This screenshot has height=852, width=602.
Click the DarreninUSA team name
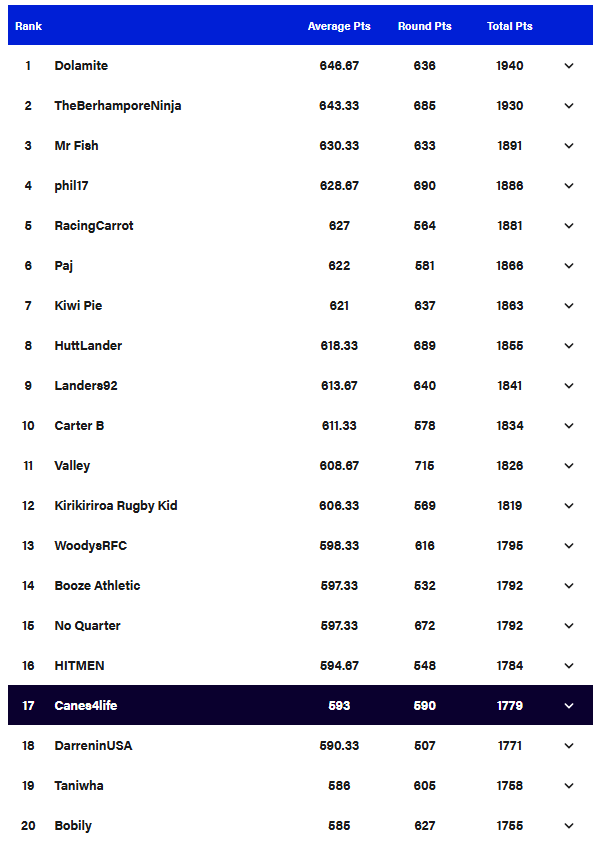click(93, 746)
